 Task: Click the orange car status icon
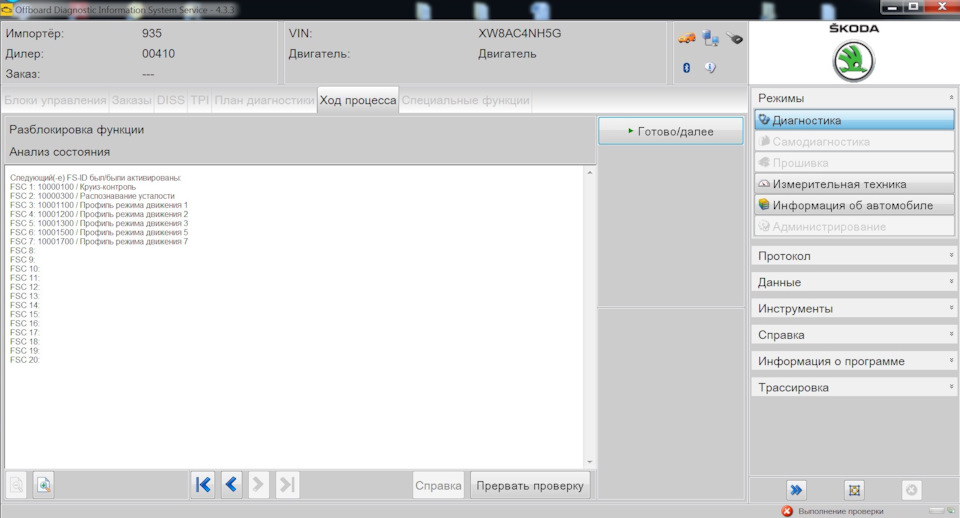tap(686, 39)
